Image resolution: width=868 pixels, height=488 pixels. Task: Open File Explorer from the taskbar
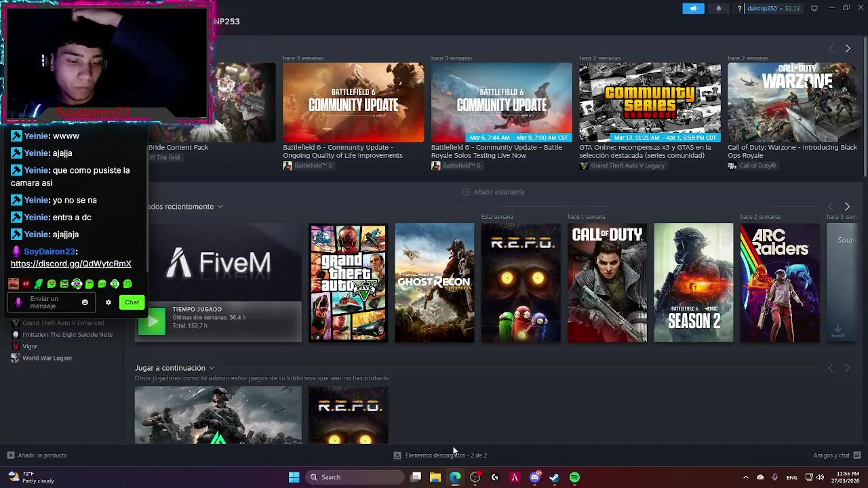435,477
